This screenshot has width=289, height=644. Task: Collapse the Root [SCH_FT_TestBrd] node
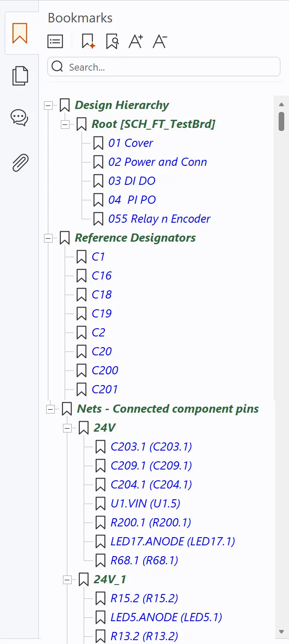(x=65, y=124)
